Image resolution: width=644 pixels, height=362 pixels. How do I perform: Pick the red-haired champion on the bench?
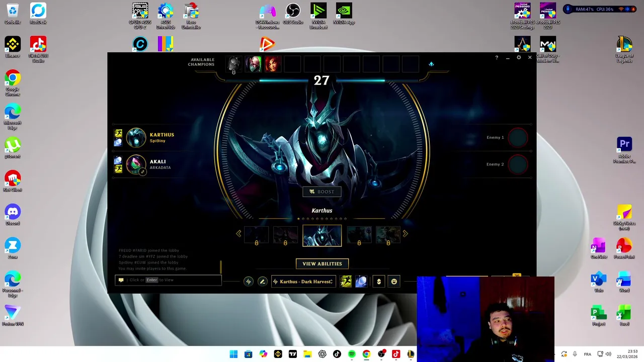click(x=273, y=64)
